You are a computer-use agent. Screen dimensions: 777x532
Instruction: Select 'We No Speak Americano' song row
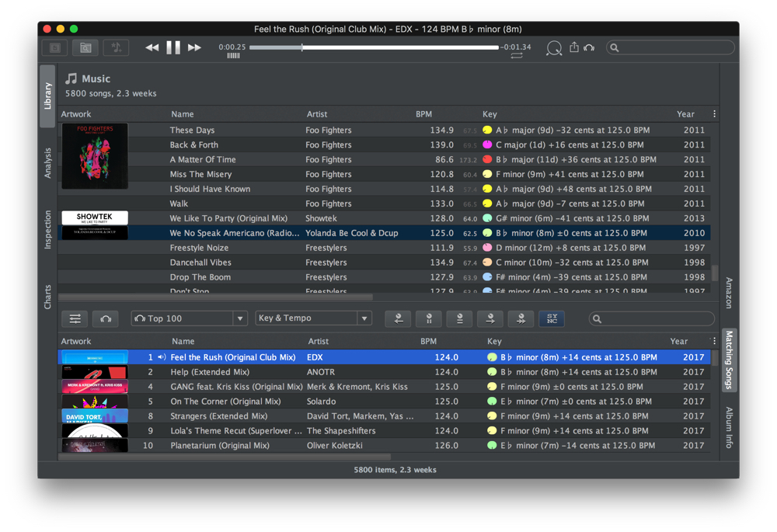[384, 233]
